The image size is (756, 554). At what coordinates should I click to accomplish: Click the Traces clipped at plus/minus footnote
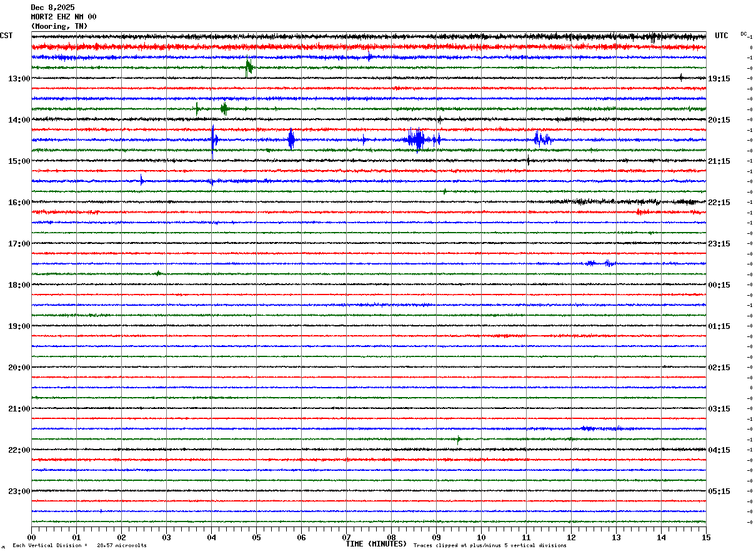point(490,546)
